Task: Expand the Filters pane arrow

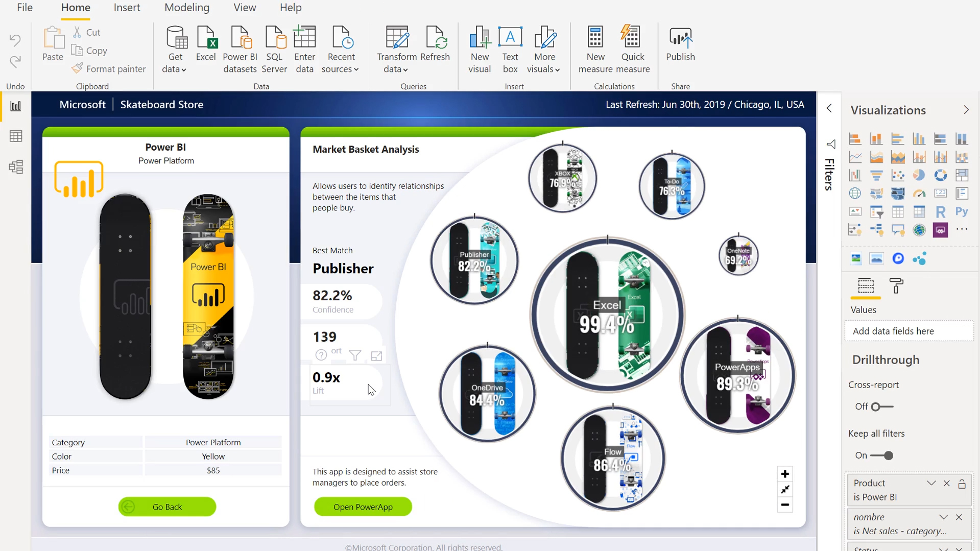Action: (829, 108)
